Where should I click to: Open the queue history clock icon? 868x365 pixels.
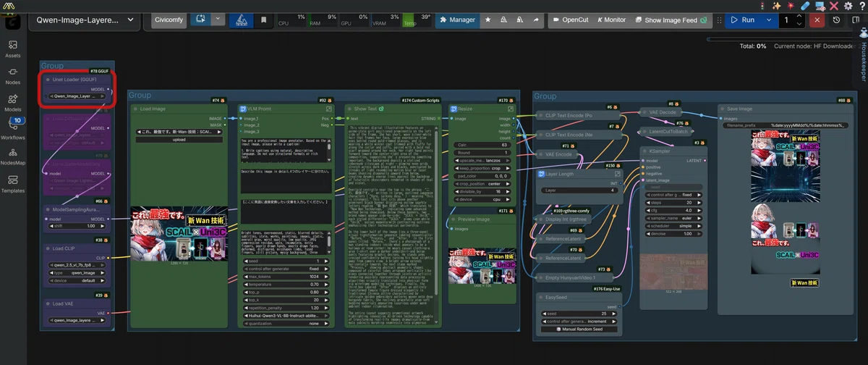[836, 20]
